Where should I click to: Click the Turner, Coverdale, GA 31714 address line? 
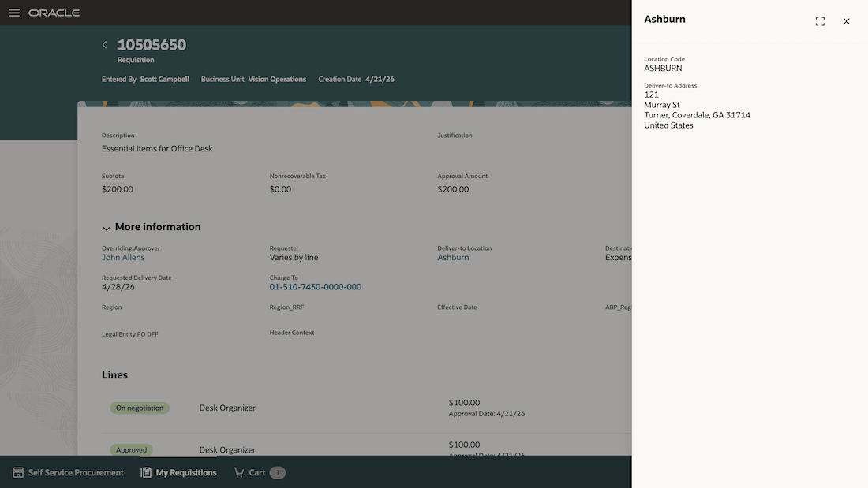[697, 115]
